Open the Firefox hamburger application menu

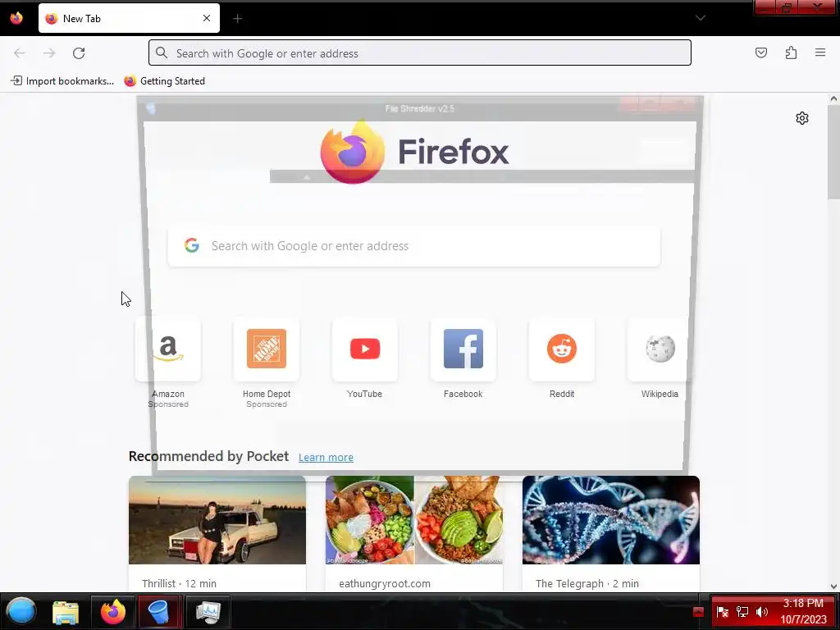820,52
